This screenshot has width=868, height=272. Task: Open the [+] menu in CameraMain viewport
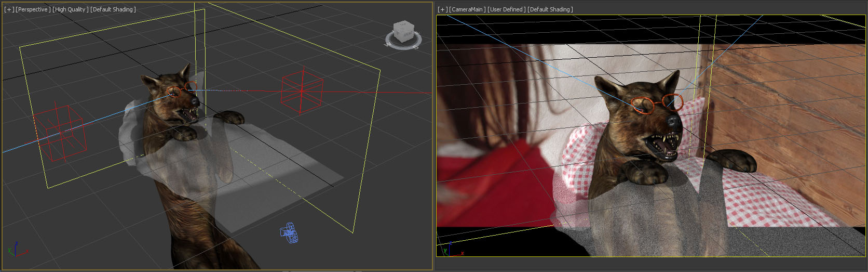point(443,9)
